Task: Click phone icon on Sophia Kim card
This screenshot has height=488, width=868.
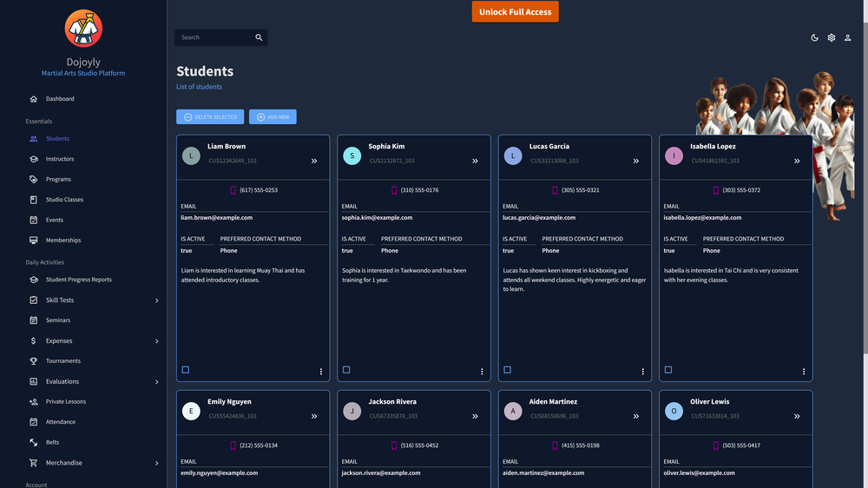Action: tap(394, 190)
